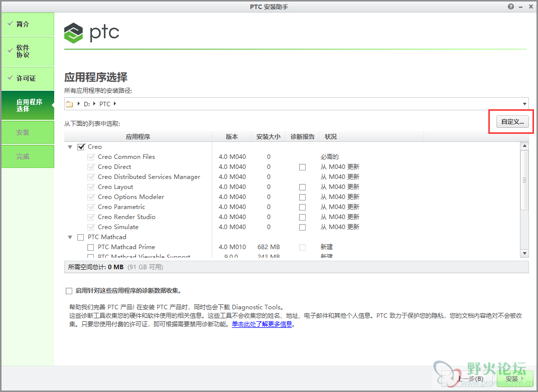Click the arrow after D: in path

(x=94, y=103)
